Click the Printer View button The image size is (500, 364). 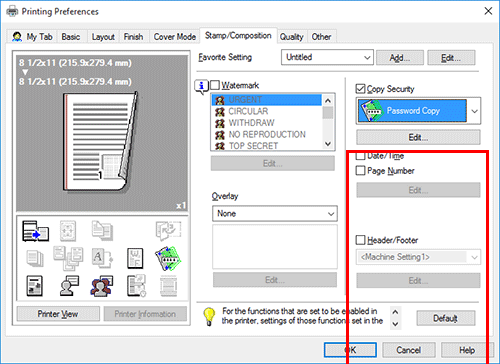point(58,314)
